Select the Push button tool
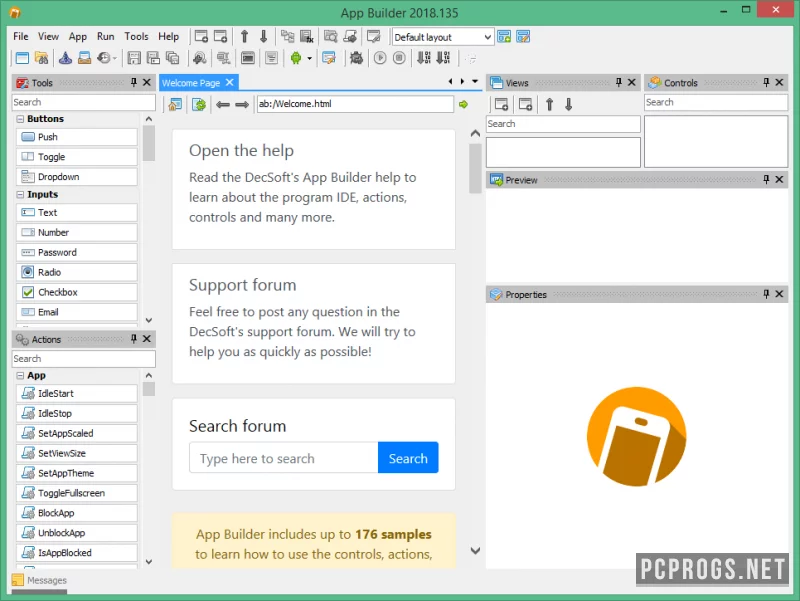This screenshot has width=800, height=601. (77, 137)
